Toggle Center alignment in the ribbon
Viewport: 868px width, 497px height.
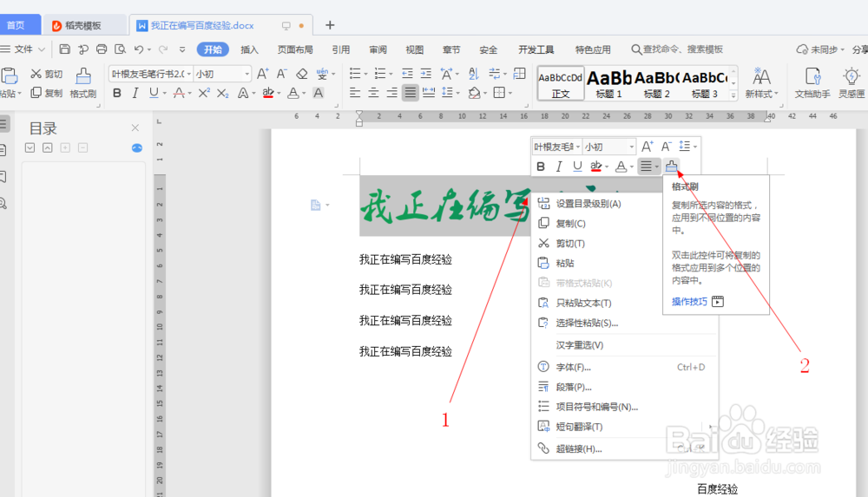(x=373, y=93)
